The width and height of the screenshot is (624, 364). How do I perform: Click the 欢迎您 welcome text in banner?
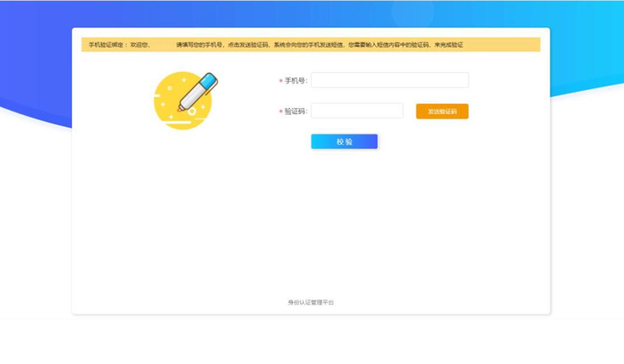[x=140, y=45]
